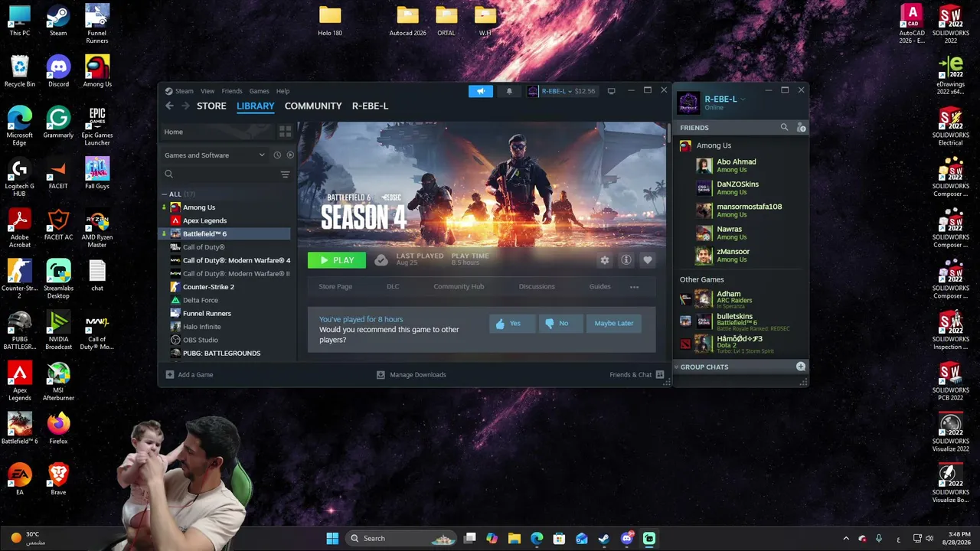
Task: Open the Help menu
Action: pyautogui.click(x=283, y=91)
